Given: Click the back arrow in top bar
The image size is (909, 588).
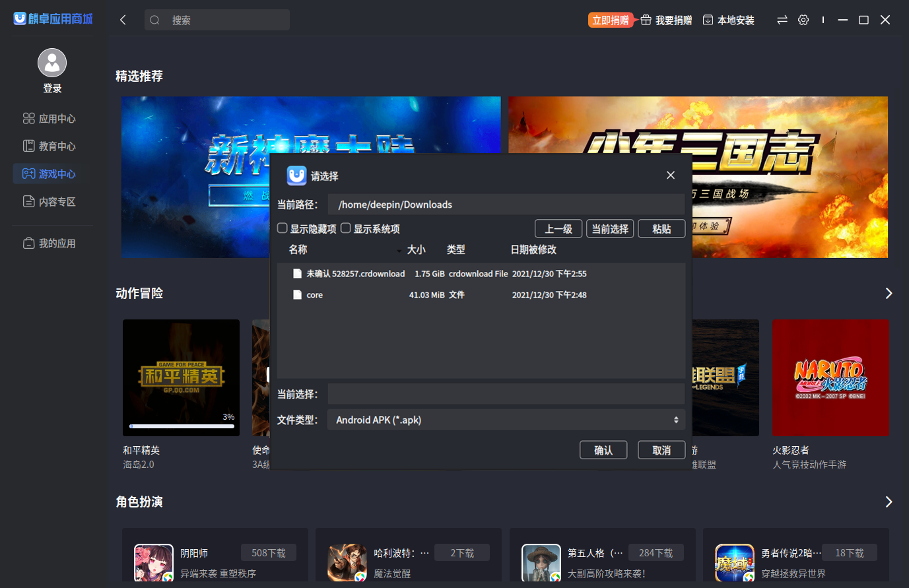Looking at the screenshot, I should click(x=123, y=20).
